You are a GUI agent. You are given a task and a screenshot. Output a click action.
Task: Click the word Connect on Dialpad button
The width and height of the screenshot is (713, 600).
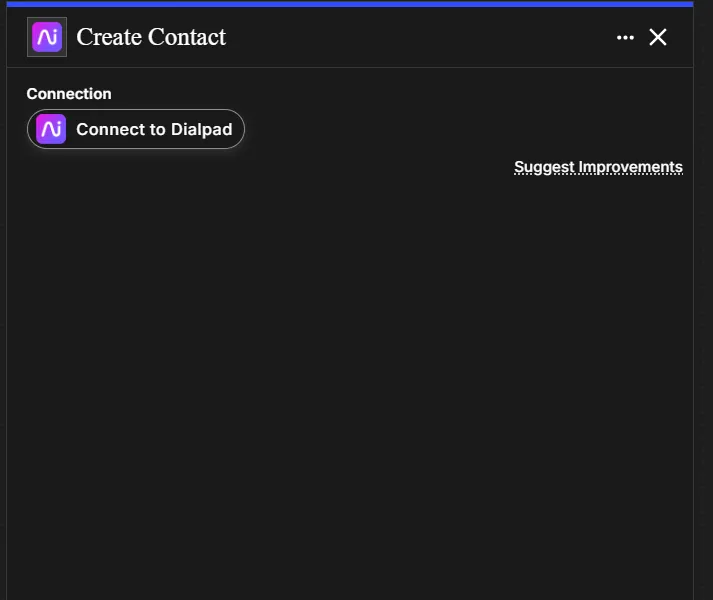[112, 129]
